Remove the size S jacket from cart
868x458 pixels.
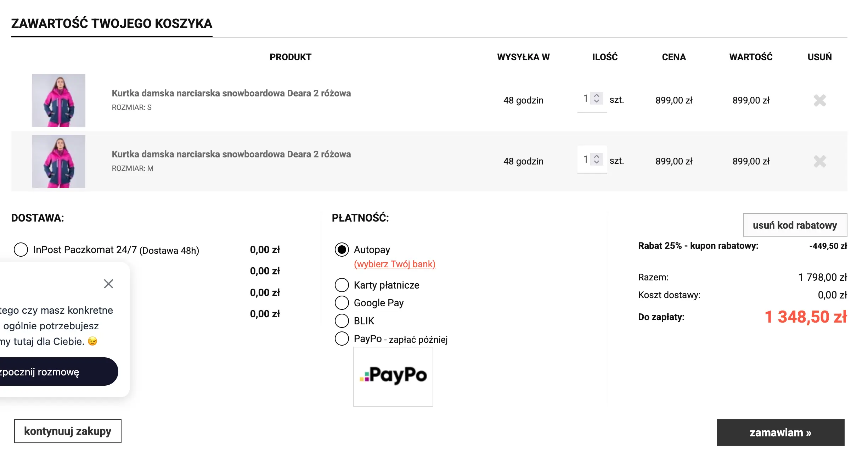point(819,100)
